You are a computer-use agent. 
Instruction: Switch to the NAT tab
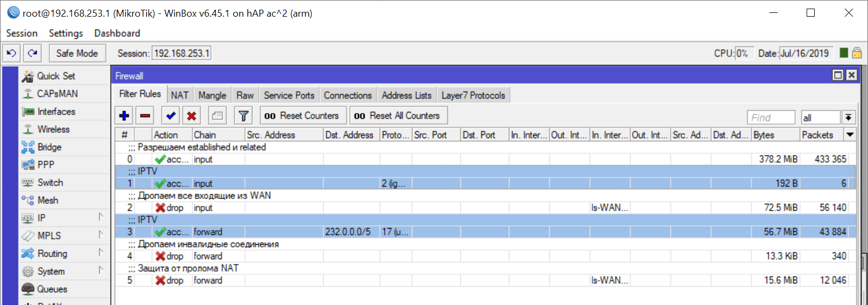(180, 95)
